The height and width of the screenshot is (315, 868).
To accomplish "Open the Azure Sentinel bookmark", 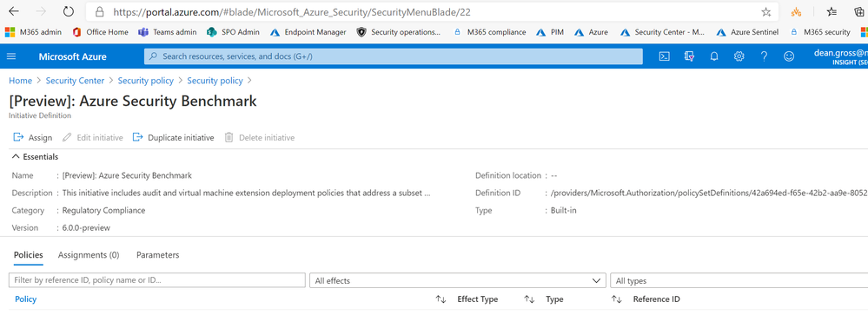I will click(747, 32).
